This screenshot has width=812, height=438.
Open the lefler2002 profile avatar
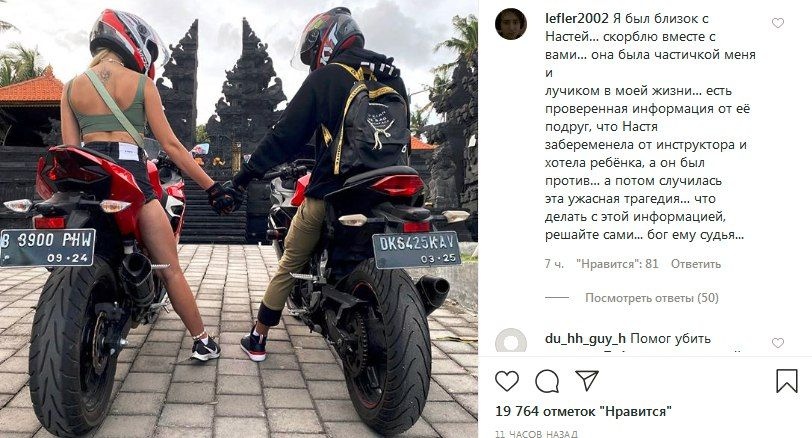(511, 24)
